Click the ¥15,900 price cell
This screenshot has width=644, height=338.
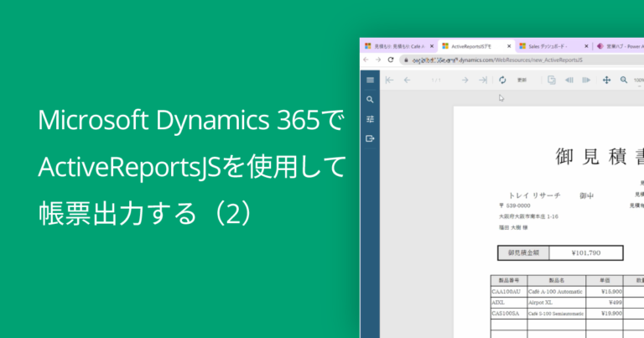(x=605, y=292)
